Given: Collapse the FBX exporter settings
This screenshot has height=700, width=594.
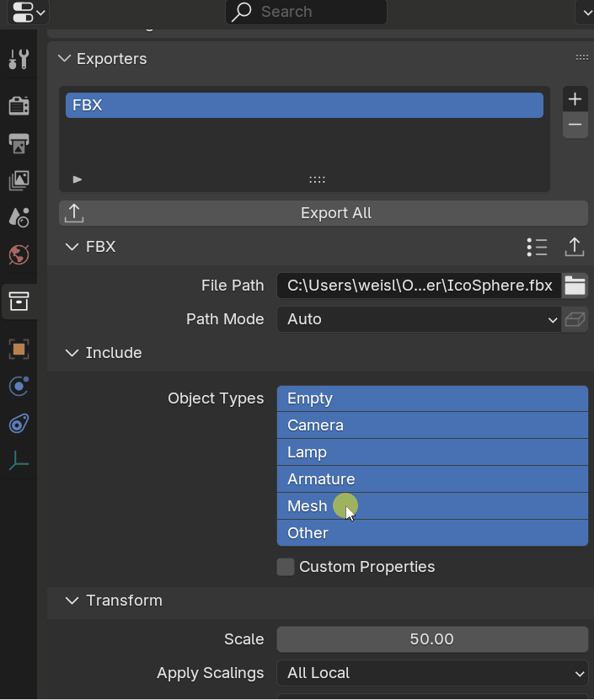Looking at the screenshot, I should click(x=72, y=247).
